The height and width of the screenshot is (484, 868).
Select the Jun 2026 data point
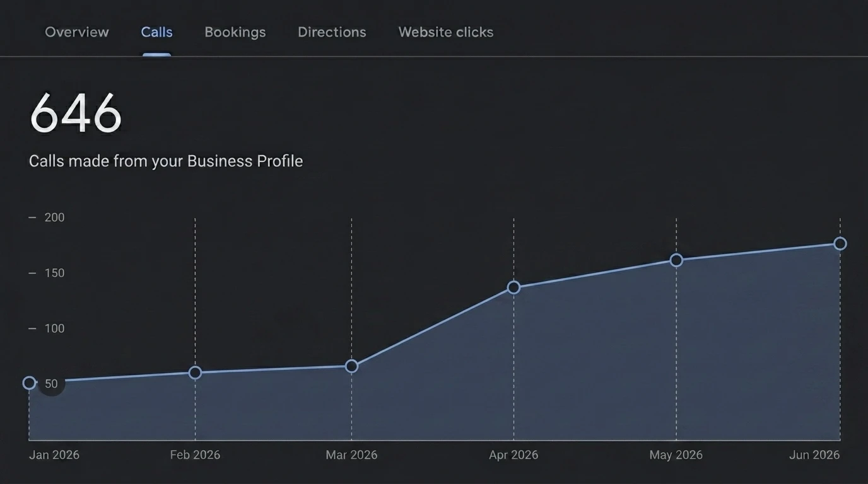pyautogui.click(x=840, y=243)
